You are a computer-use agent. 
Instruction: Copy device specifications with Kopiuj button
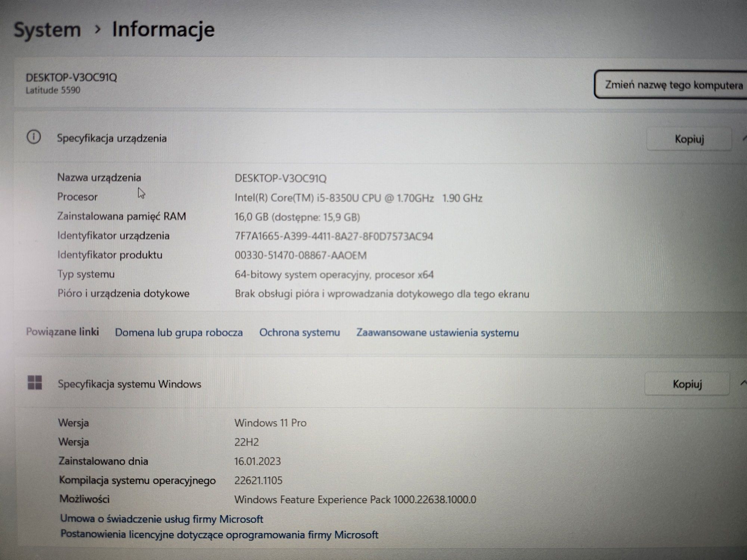pyautogui.click(x=689, y=139)
